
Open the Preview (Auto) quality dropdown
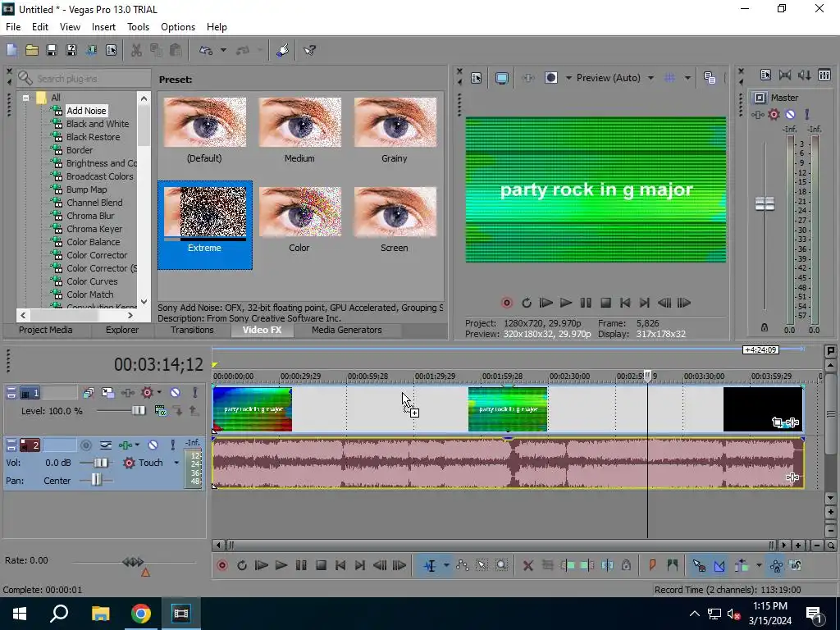coord(651,78)
